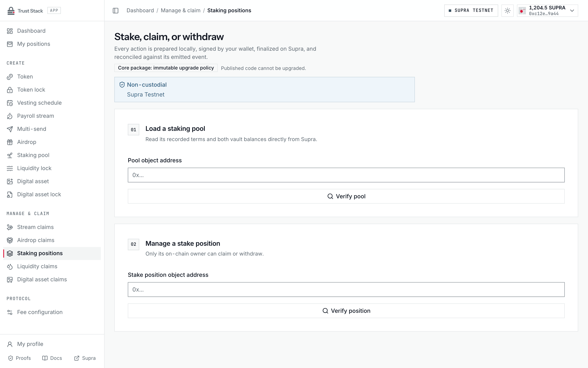Switch theme with the sun icon
The image size is (588, 368).
point(507,10)
